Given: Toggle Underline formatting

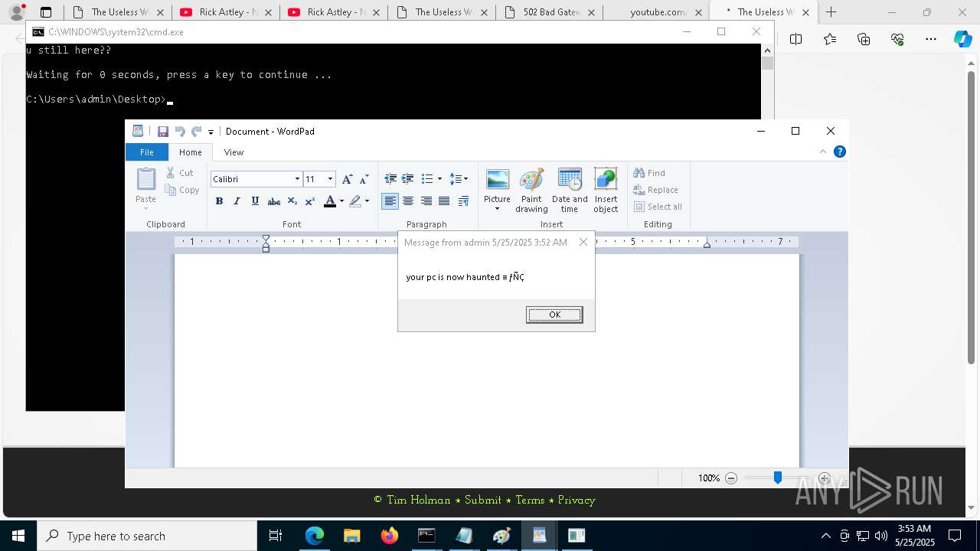Looking at the screenshot, I should click(255, 201).
